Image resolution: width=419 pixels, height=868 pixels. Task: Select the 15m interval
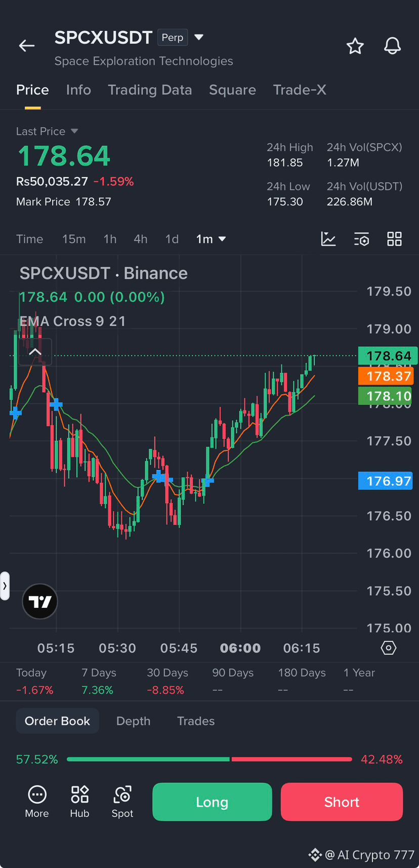tap(74, 239)
